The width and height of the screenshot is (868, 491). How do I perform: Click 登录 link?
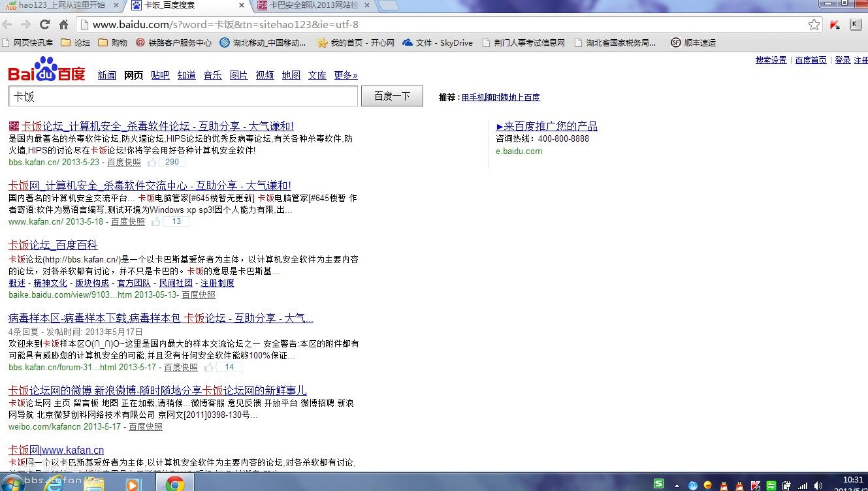point(843,60)
